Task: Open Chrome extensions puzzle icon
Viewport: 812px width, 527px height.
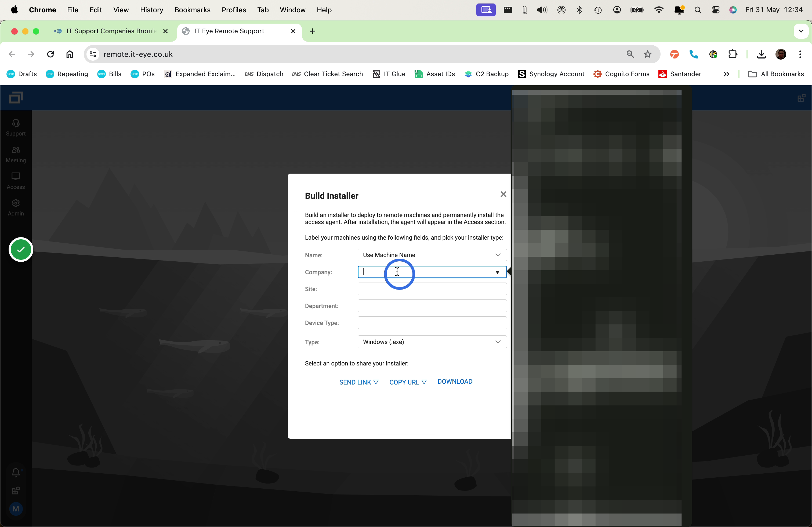Action: 732,54
